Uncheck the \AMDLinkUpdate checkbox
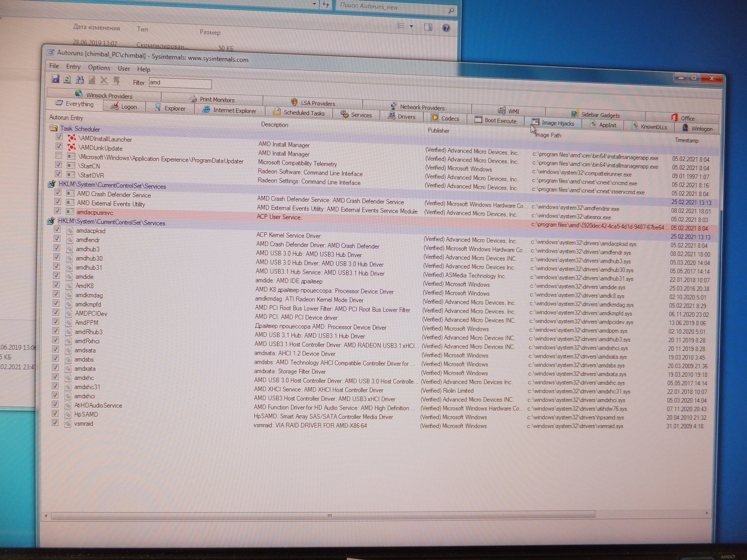The image size is (747, 560). coord(59,146)
